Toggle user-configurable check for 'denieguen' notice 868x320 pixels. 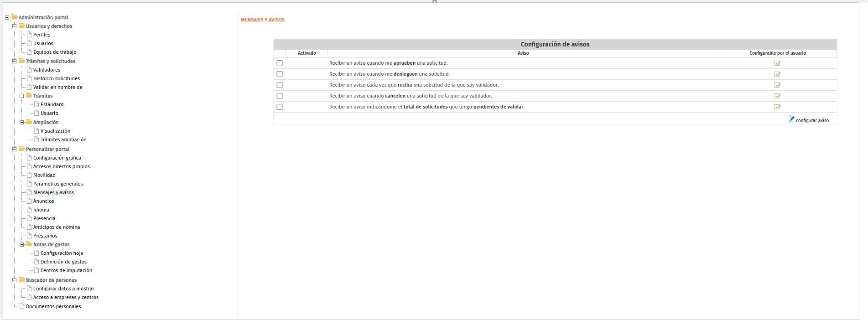tap(777, 74)
